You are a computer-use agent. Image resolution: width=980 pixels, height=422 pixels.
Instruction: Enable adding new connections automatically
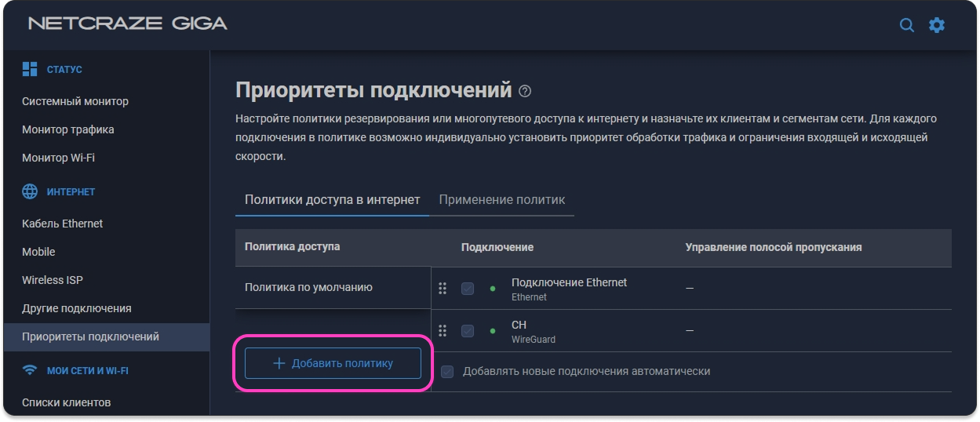447,371
